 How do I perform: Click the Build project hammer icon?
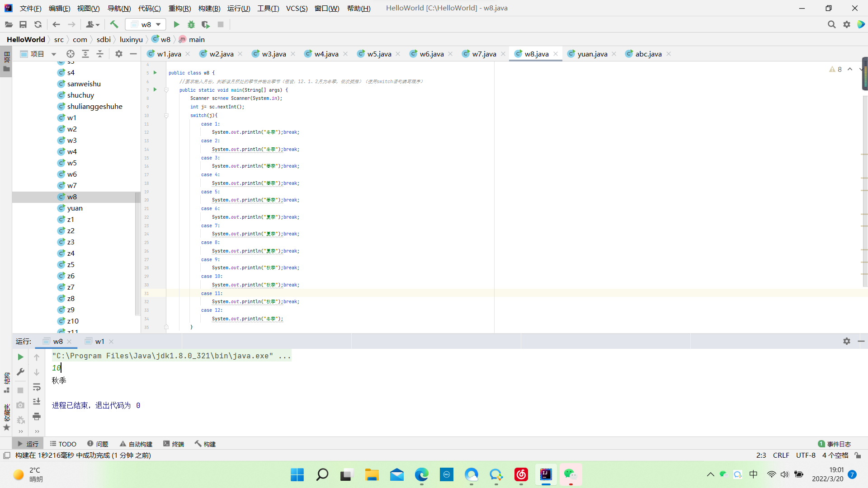pyautogui.click(x=114, y=24)
